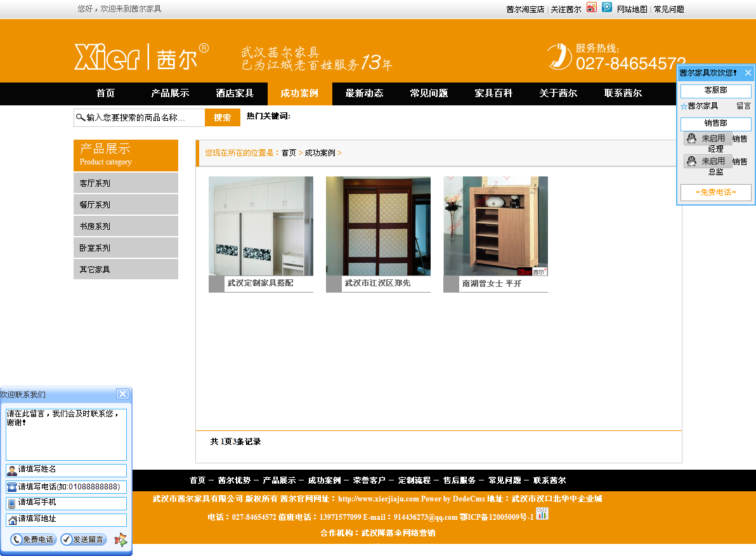The height and width of the screenshot is (556, 756).
Task: Close the 茜尔家具 customer service panel
Action: pos(748,73)
